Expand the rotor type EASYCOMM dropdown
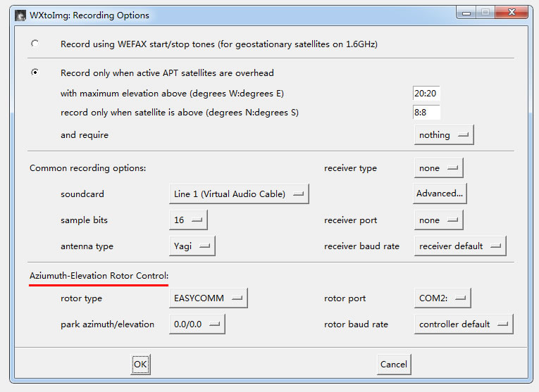Screen dimensions: 539x392 [x=208, y=298]
